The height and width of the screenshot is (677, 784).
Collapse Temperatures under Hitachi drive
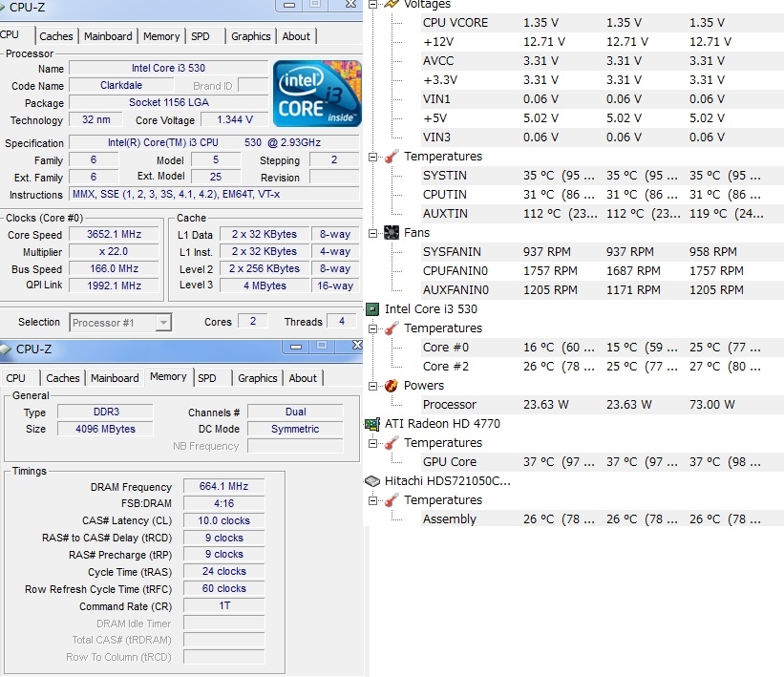(372, 500)
